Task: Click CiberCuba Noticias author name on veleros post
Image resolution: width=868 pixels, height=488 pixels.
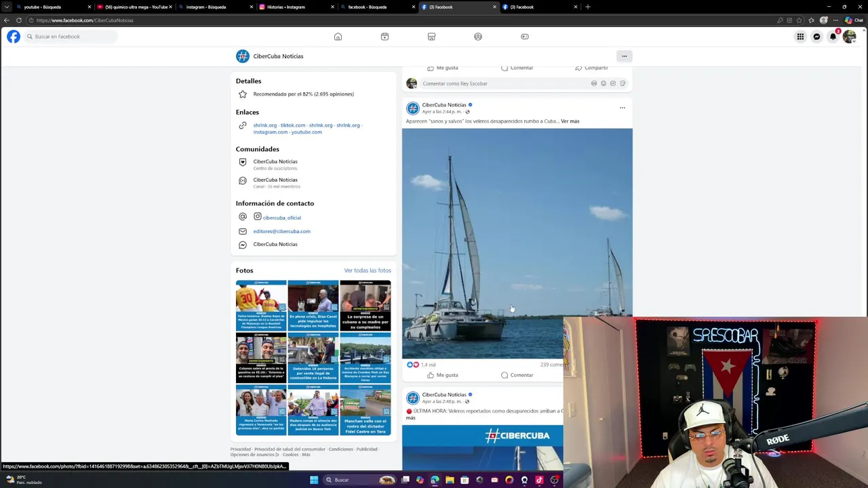Action: tap(444, 105)
